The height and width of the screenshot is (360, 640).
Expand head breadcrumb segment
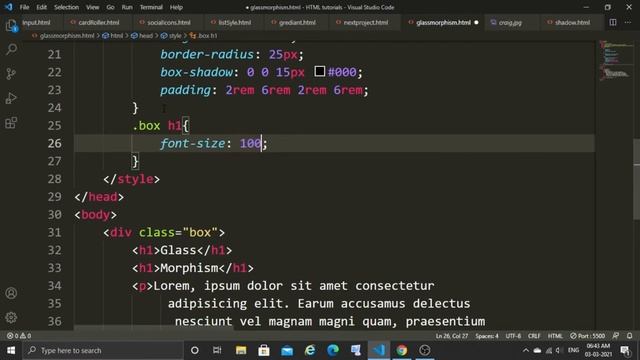click(146, 36)
